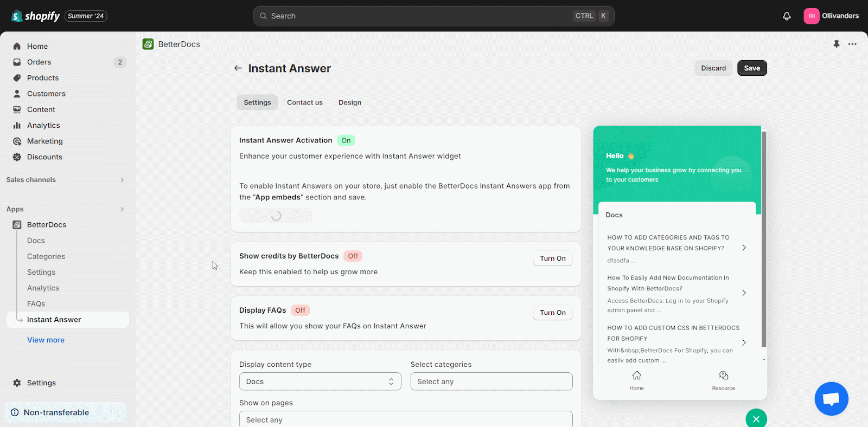
Task: Click the Products tag icon
Action: [x=17, y=77]
